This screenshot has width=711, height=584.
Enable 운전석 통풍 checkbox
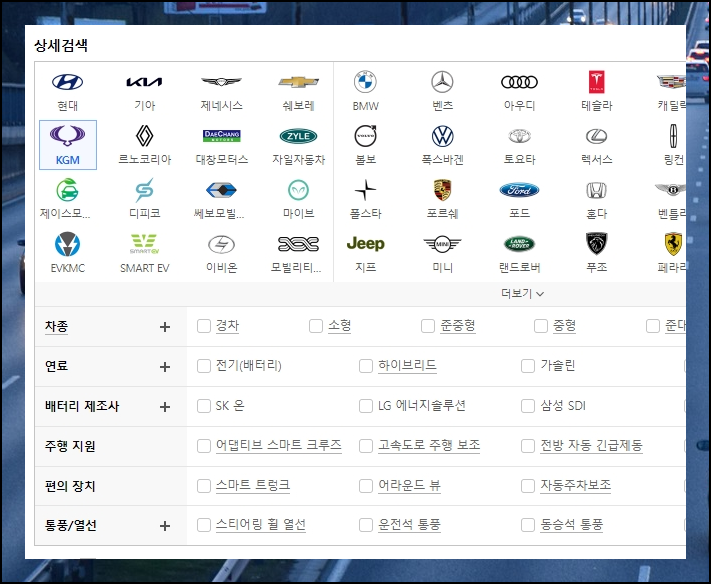click(x=365, y=525)
